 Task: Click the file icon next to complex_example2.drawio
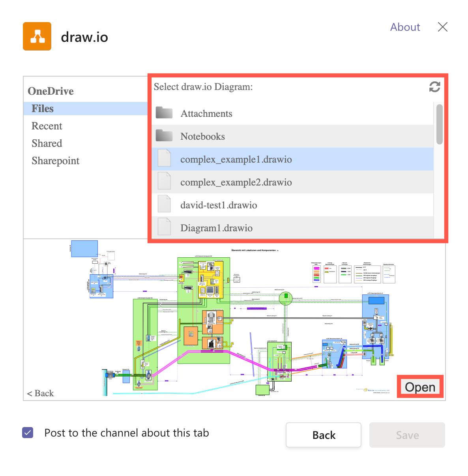pyautogui.click(x=164, y=181)
